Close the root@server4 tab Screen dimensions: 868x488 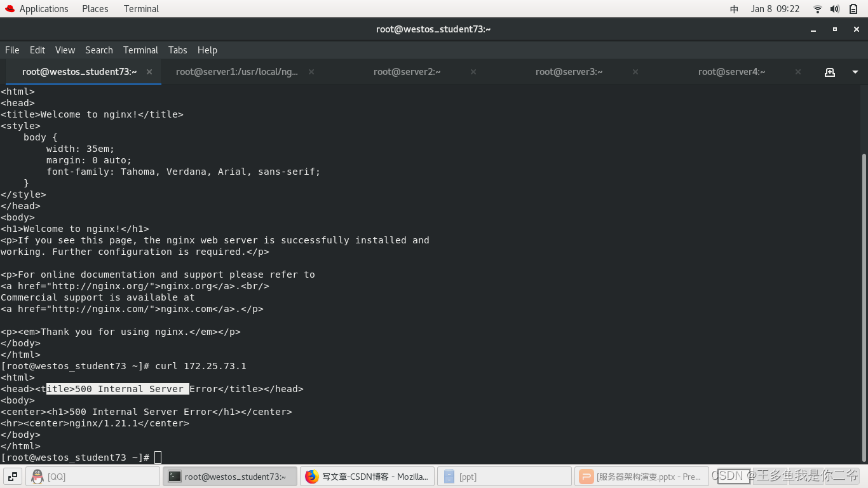coord(798,72)
